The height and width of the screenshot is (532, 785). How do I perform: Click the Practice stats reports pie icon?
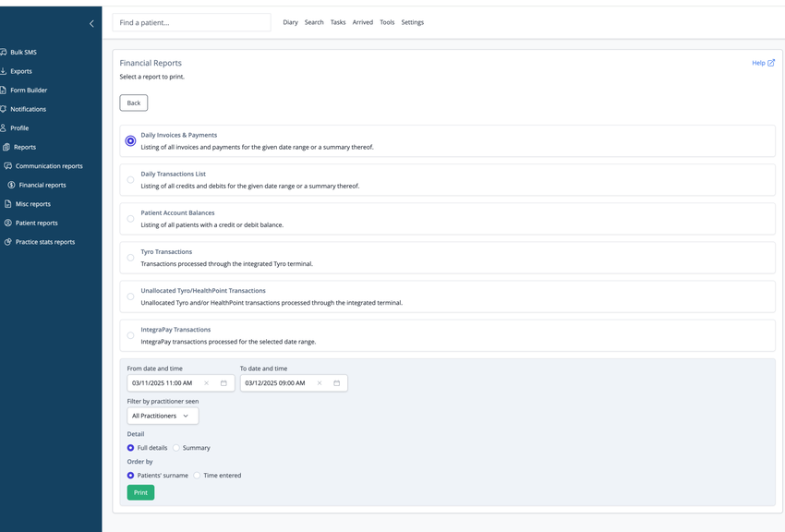pos(8,242)
